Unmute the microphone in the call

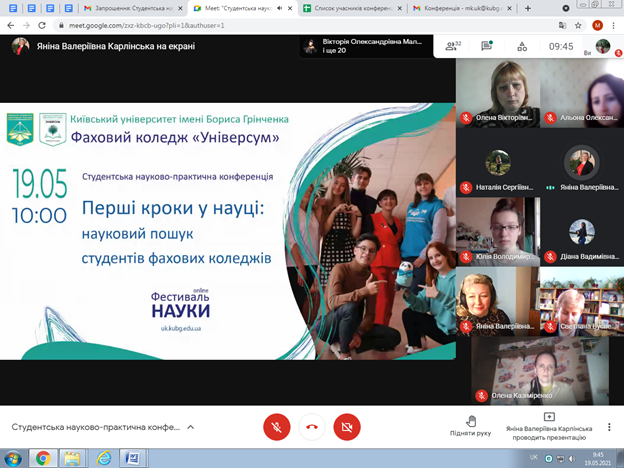[276, 426]
